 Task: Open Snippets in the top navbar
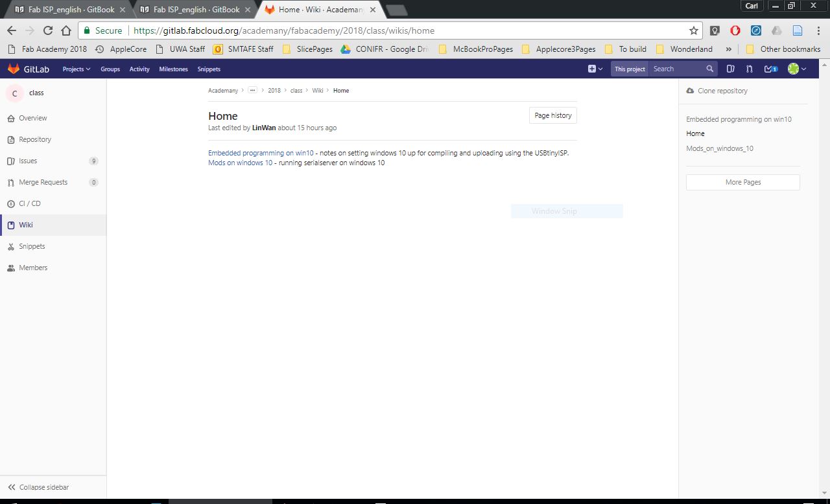coord(209,69)
